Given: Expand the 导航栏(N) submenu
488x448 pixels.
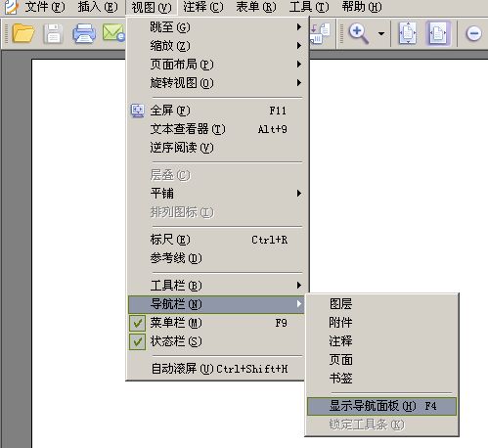Looking at the screenshot, I should tap(216, 304).
